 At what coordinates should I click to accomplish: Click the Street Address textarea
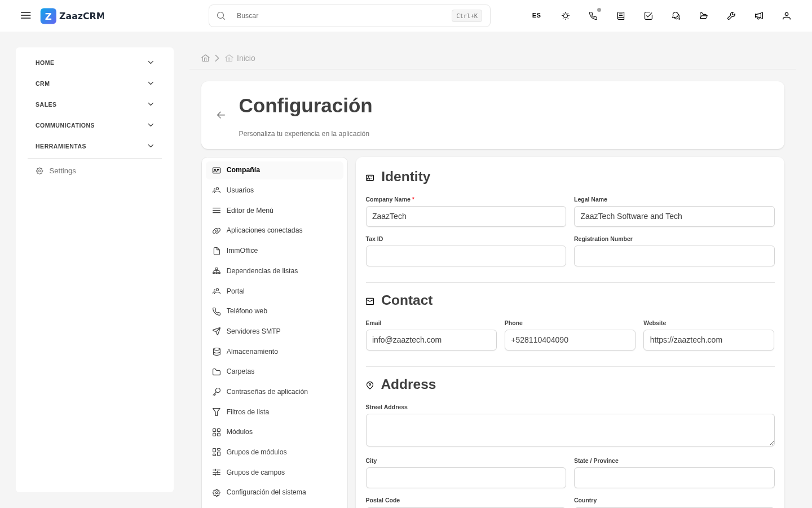click(x=570, y=430)
